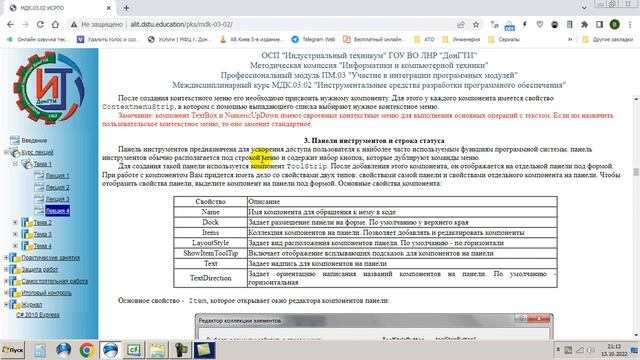Expand the Практические занятия node

(x=6, y=258)
